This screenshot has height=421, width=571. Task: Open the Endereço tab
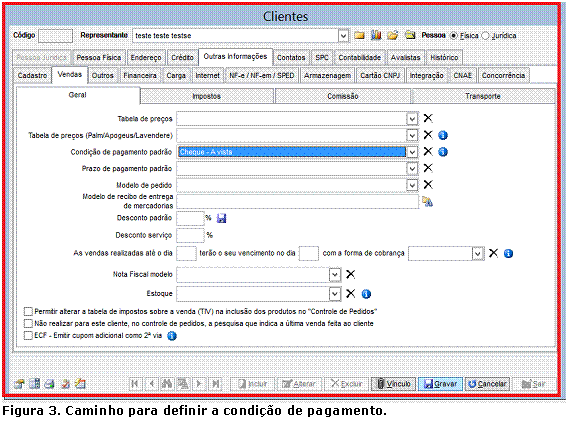point(146,58)
